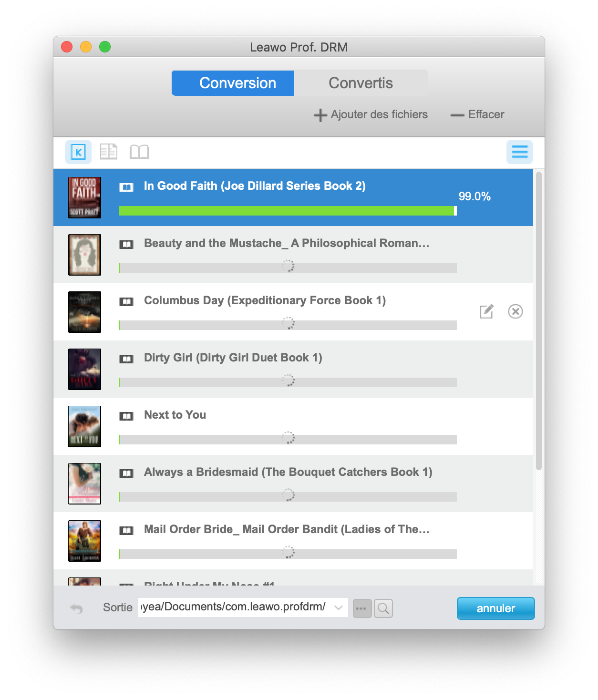This screenshot has width=598, height=700.
Task: Click the Next to You progress bar
Action: click(288, 440)
